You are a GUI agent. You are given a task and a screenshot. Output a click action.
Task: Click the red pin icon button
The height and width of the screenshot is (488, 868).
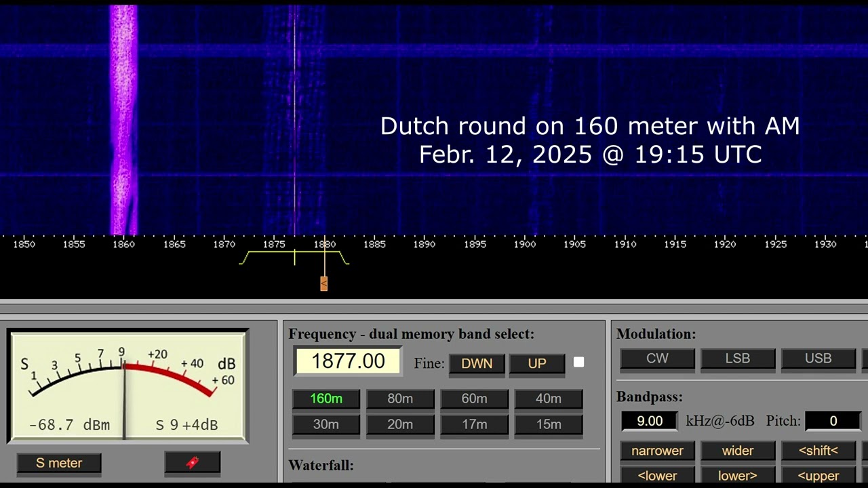click(x=193, y=463)
